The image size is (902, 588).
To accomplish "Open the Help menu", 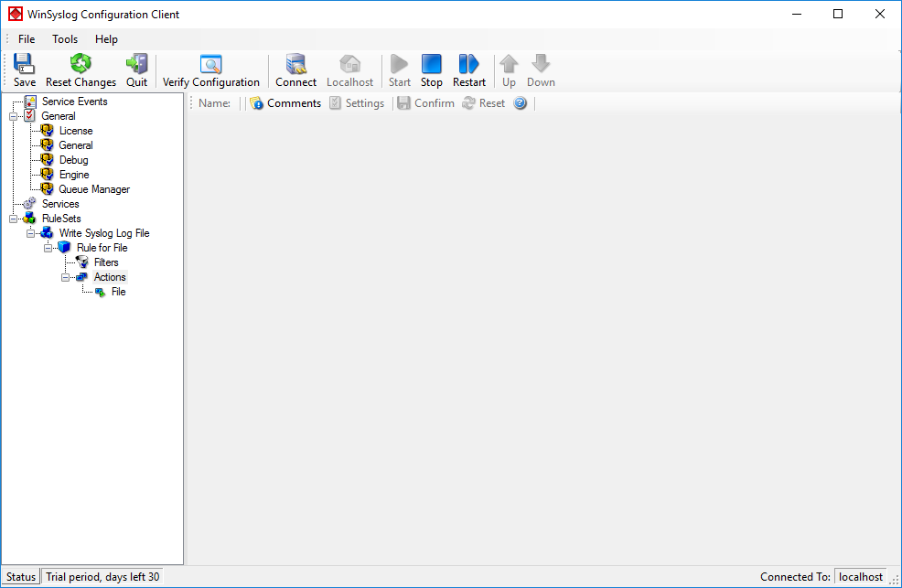I will [106, 39].
